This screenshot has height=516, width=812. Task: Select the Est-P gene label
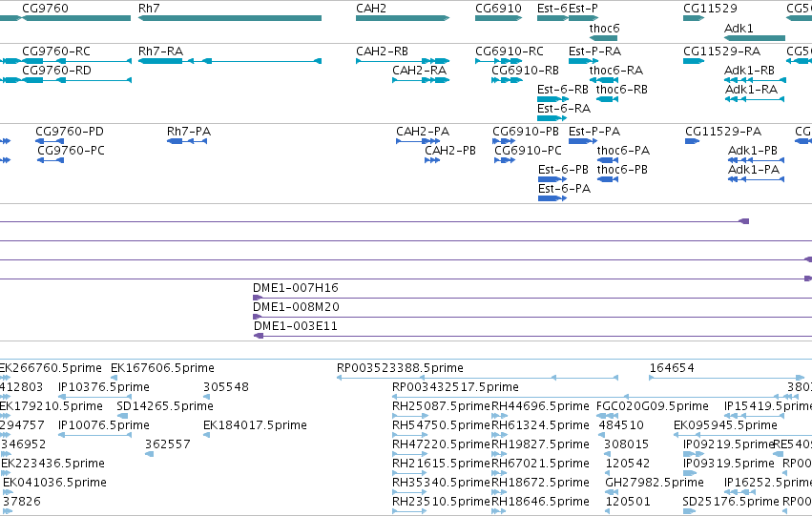[583, 9]
